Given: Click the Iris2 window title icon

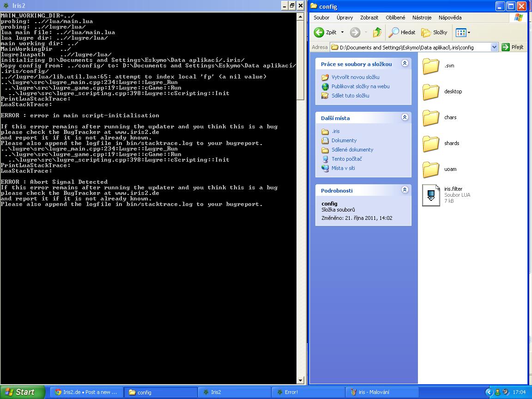Looking at the screenshot, I should pos(6,6).
